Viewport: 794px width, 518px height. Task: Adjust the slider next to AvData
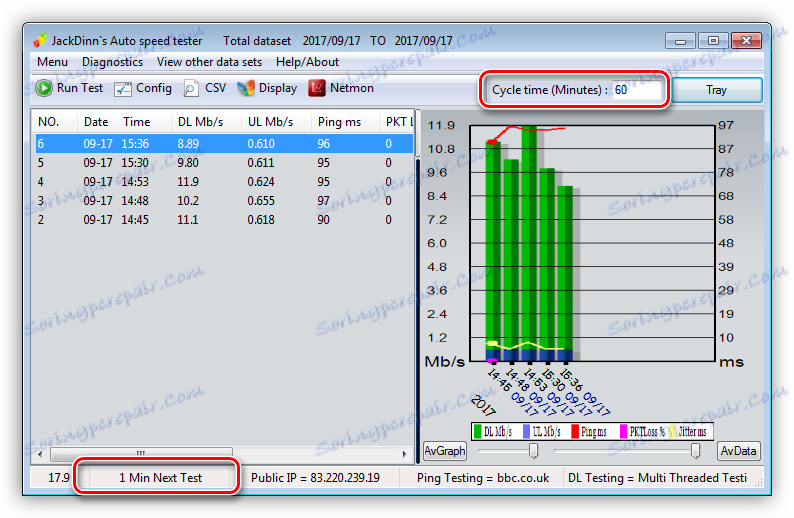click(696, 450)
